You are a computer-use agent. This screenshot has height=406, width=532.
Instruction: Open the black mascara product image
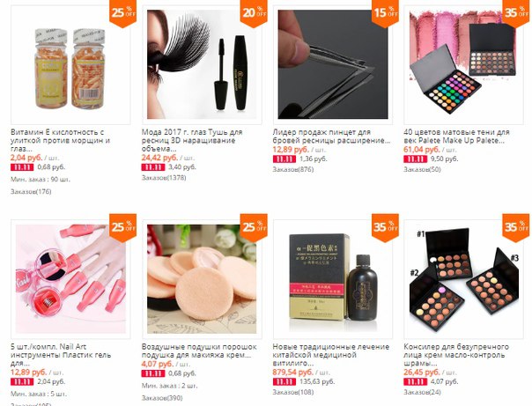click(x=202, y=64)
